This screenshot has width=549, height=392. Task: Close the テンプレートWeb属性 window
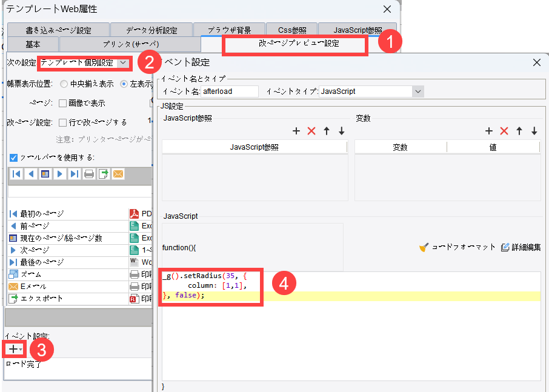pyautogui.click(x=387, y=9)
